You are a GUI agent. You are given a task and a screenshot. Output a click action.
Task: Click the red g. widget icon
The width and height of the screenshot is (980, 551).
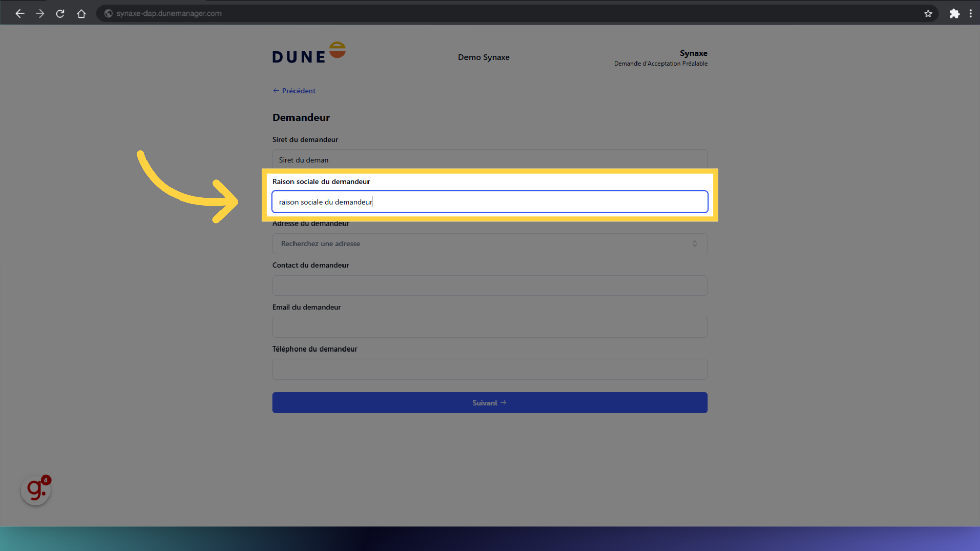coord(36,490)
